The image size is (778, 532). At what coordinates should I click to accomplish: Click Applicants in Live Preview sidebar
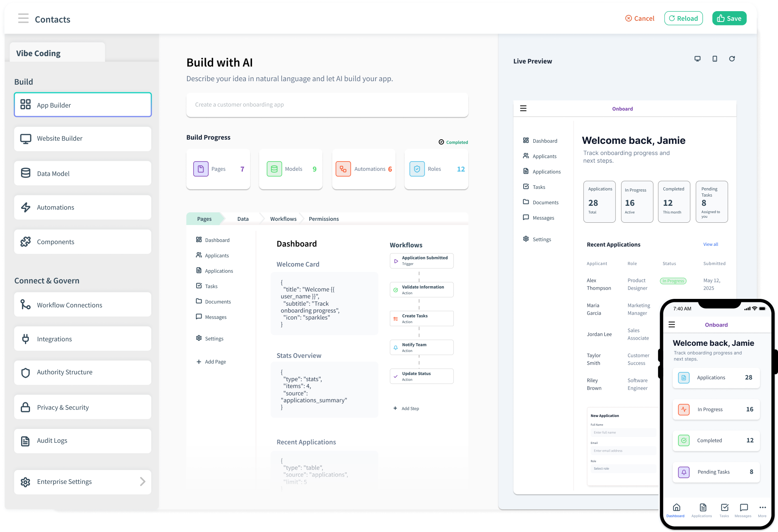(x=540, y=156)
